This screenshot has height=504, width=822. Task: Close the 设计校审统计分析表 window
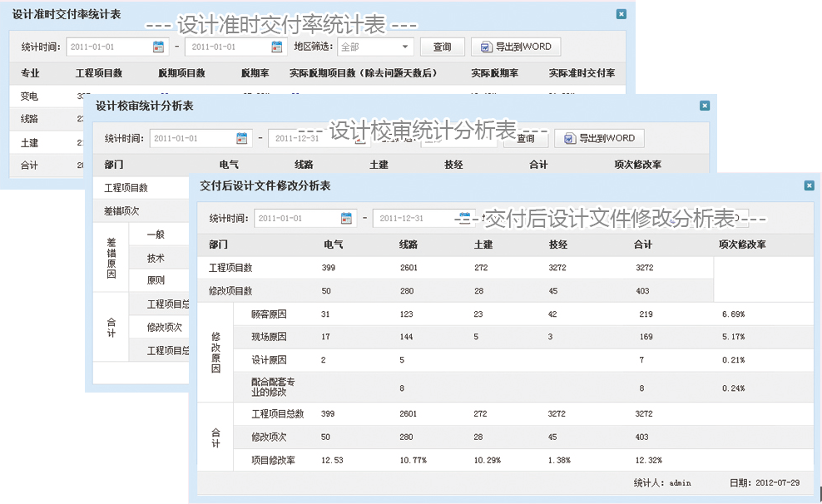point(704,106)
